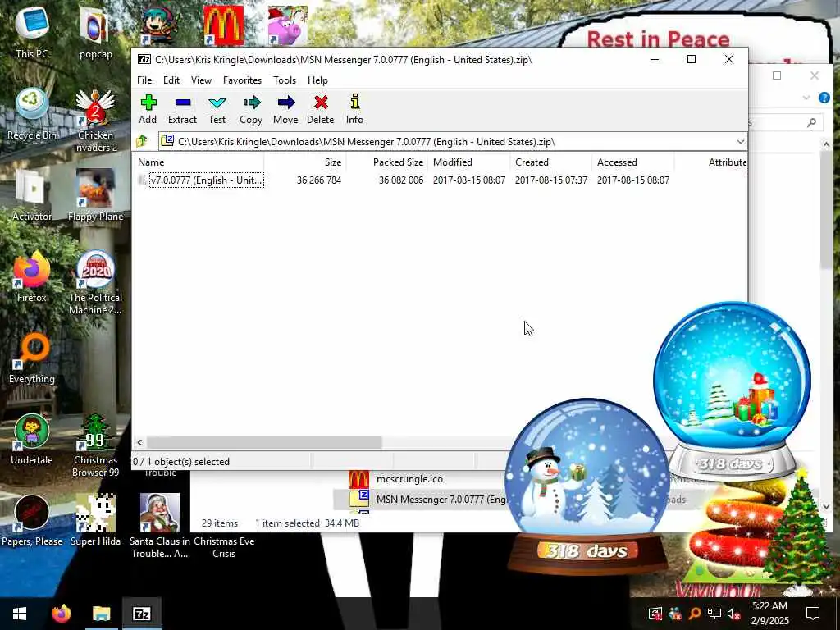The width and height of the screenshot is (840, 630).
Task: Open This PC desktop icon
Action: [32, 30]
